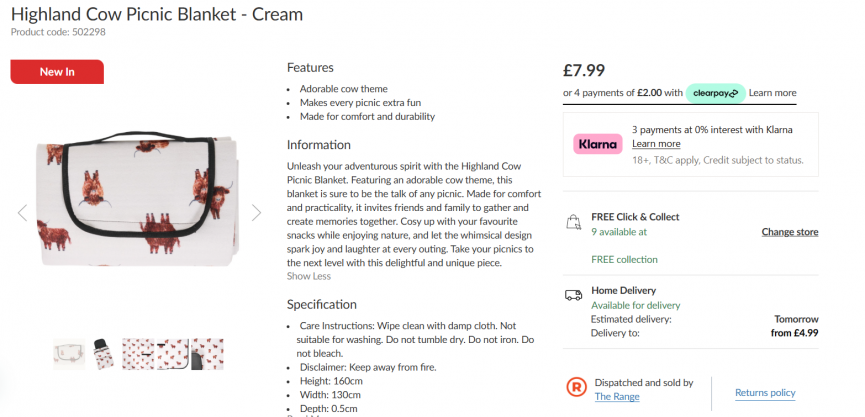Click the Klarna pink logo badge
The width and height of the screenshot is (865, 417).
coord(598,144)
